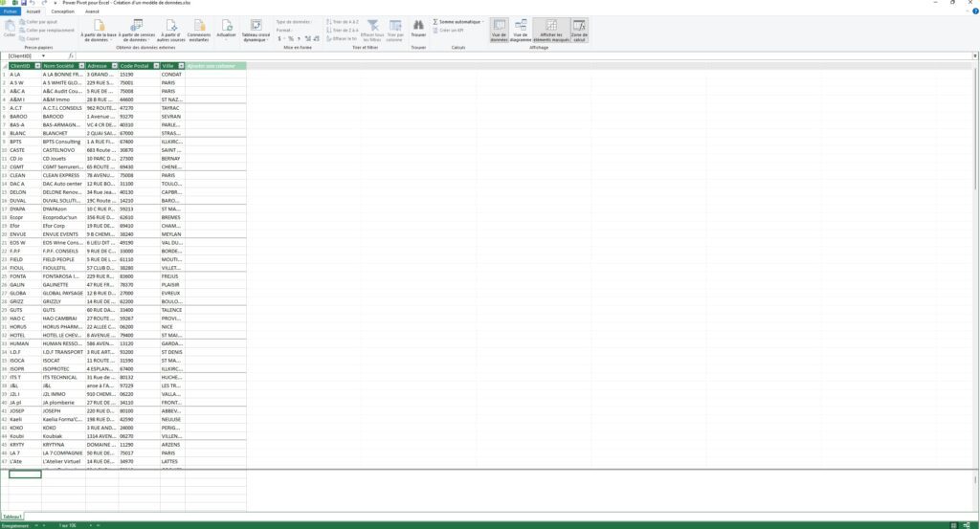
Task: Switch to Vue de données
Action: tap(499, 30)
